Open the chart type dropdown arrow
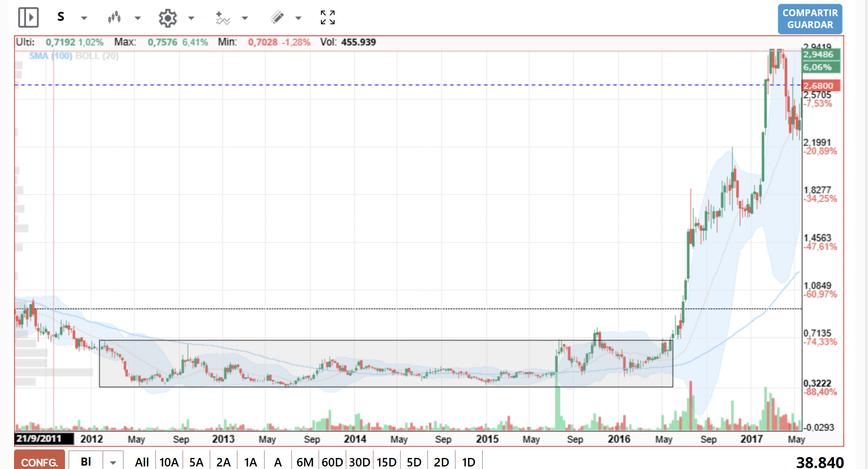This screenshot has width=868, height=469. tap(138, 18)
